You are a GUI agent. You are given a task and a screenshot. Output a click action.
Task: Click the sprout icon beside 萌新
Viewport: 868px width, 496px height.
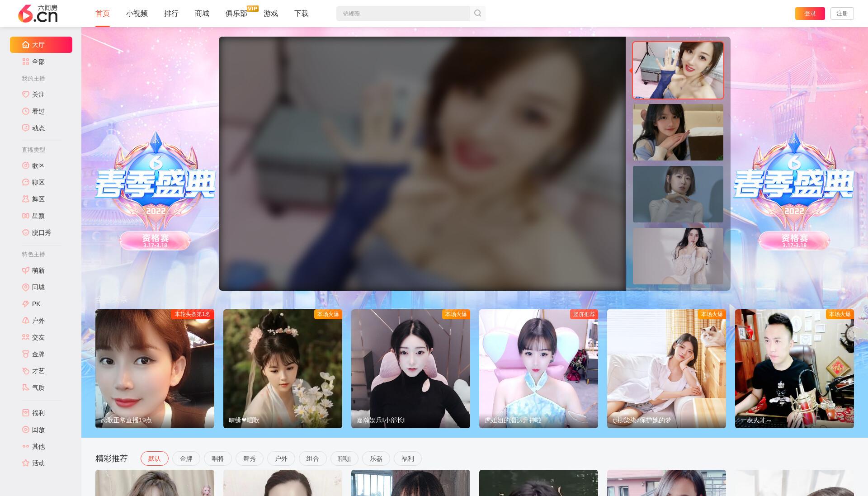point(26,270)
